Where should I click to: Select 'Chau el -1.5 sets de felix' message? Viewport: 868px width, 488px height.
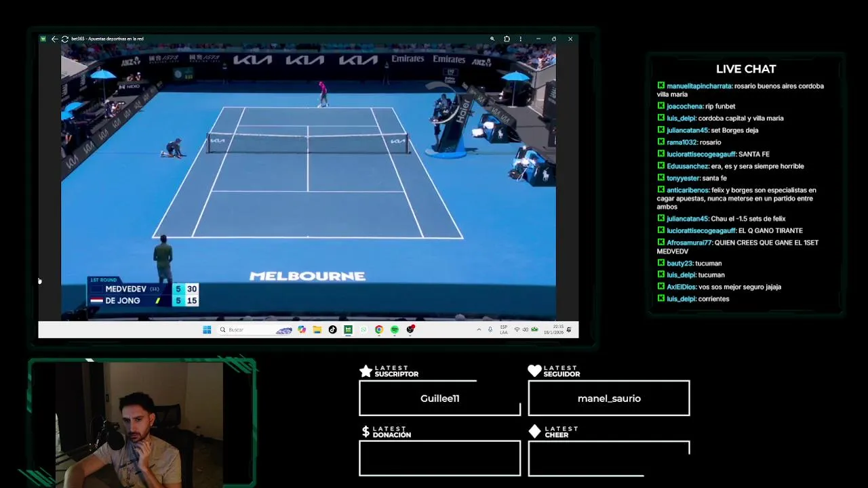tap(721, 219)
